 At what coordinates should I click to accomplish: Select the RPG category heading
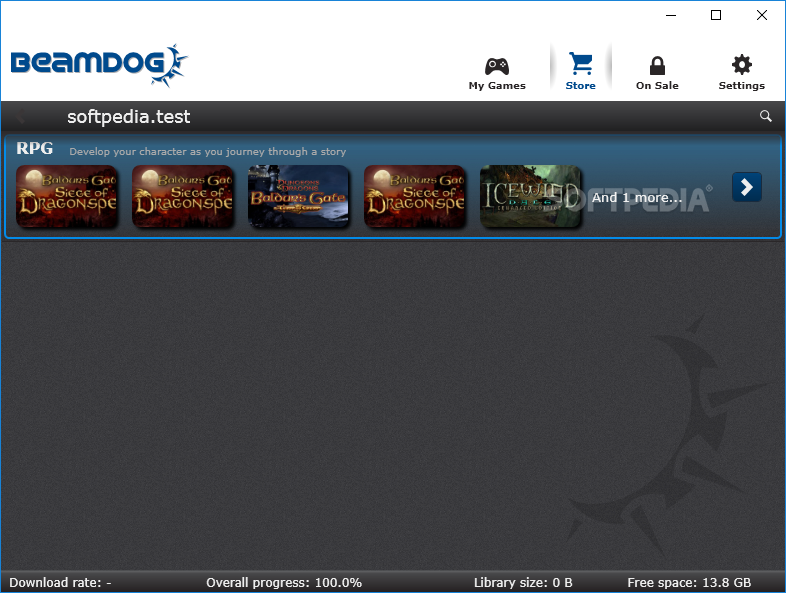(34, 148)
